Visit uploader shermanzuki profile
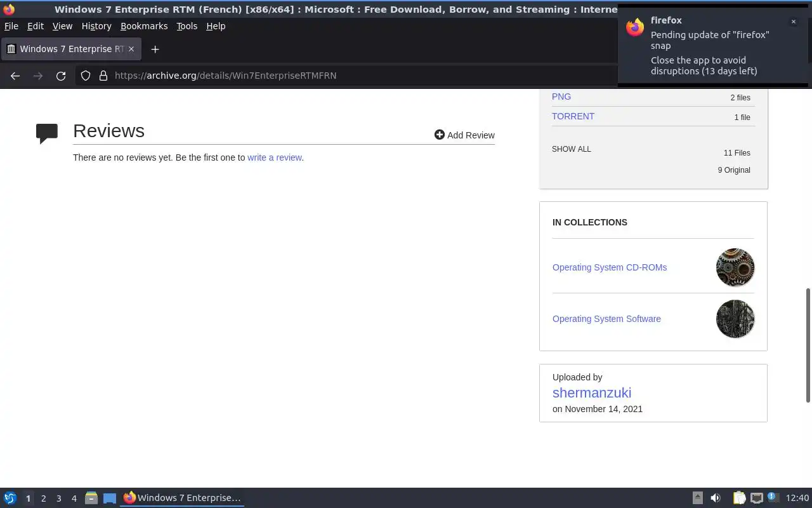 point(592,392)
